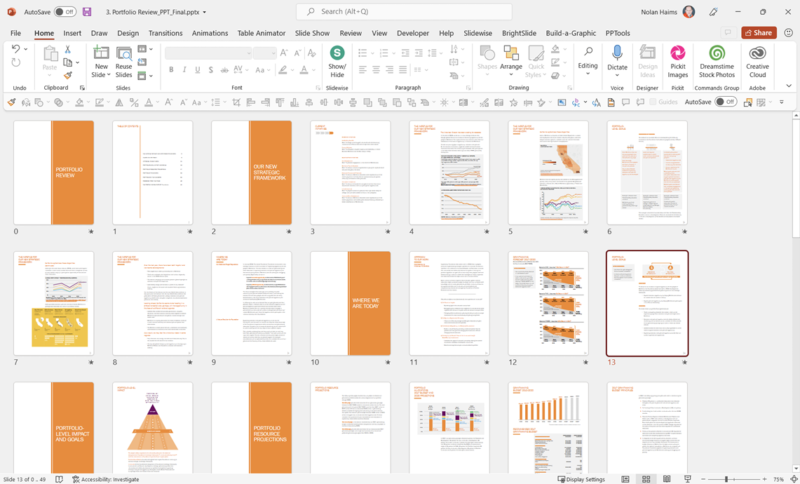Click the Reset slide icon in Slides group
Image resolution: width=800 pixels, height=484 pixels.
click(x=142, y=62)
